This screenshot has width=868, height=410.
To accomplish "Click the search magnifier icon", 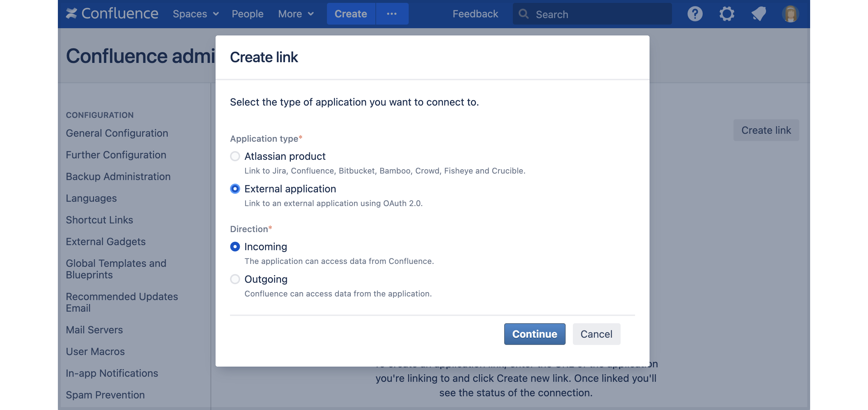I will click(x=523, y=14).
